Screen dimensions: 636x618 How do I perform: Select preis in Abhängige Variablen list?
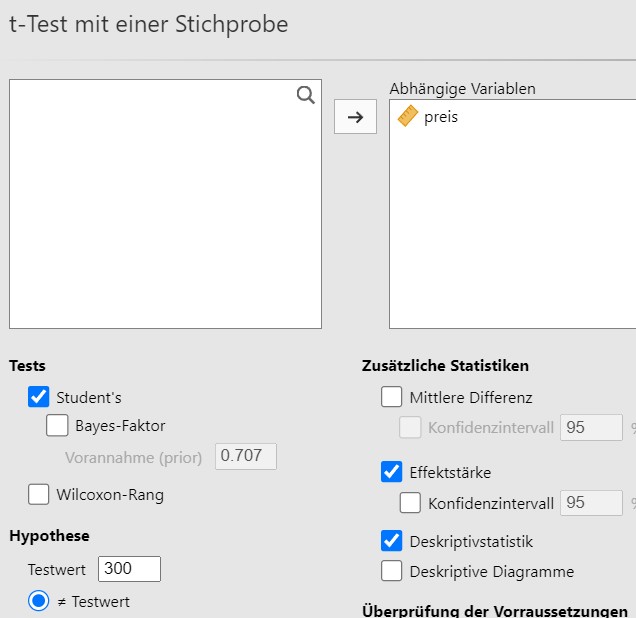tap(441, 117)
